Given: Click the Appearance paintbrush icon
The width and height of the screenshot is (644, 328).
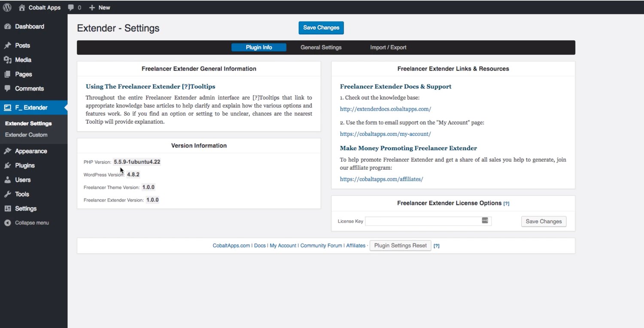Looking at the screenshot, I should [x=7, y=151].
